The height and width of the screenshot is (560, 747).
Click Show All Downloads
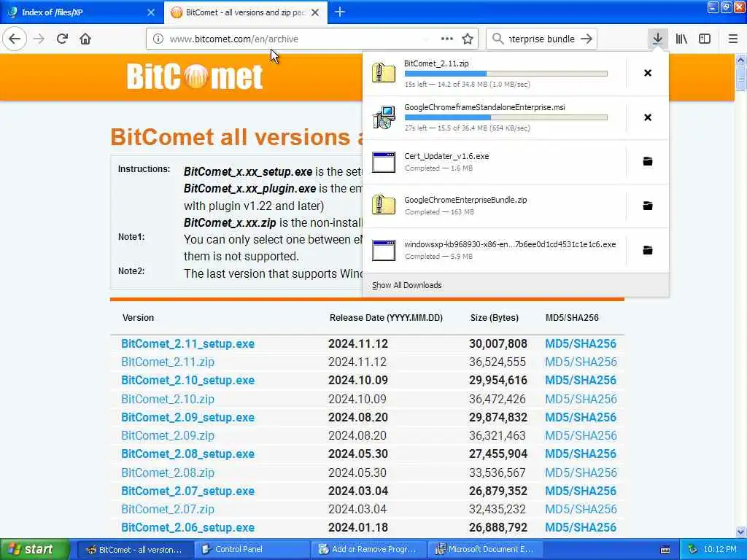click(407, 285)
